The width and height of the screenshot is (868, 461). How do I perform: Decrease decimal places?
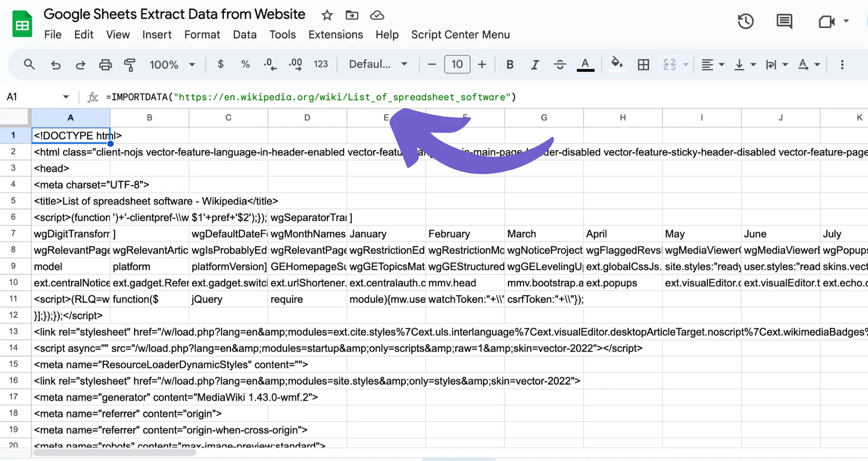[x=270, y=64]
